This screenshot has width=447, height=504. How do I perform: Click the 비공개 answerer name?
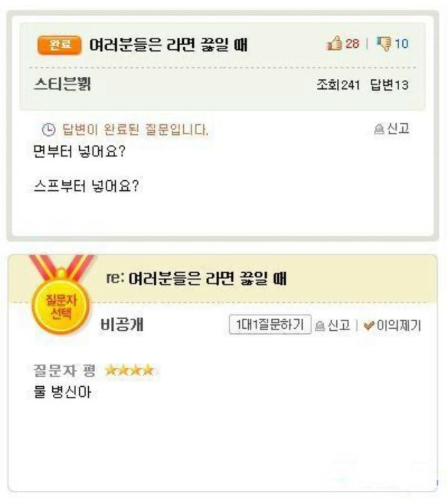(x=122, y=324)
